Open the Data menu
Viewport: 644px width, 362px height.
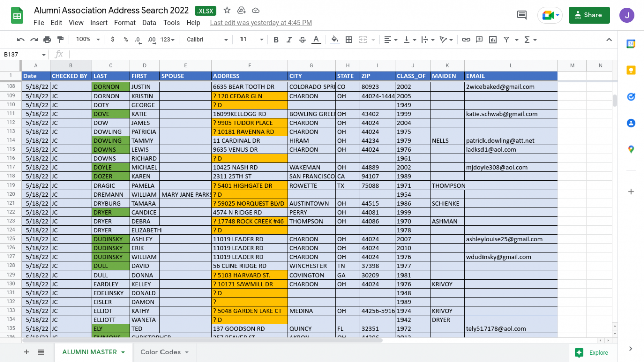[x=149, y=23]
